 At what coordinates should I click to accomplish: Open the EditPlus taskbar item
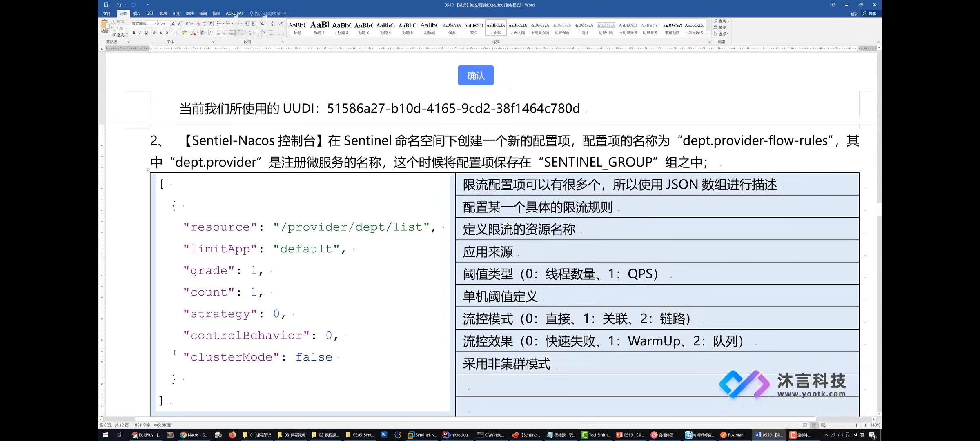click(x=147, y=435)
